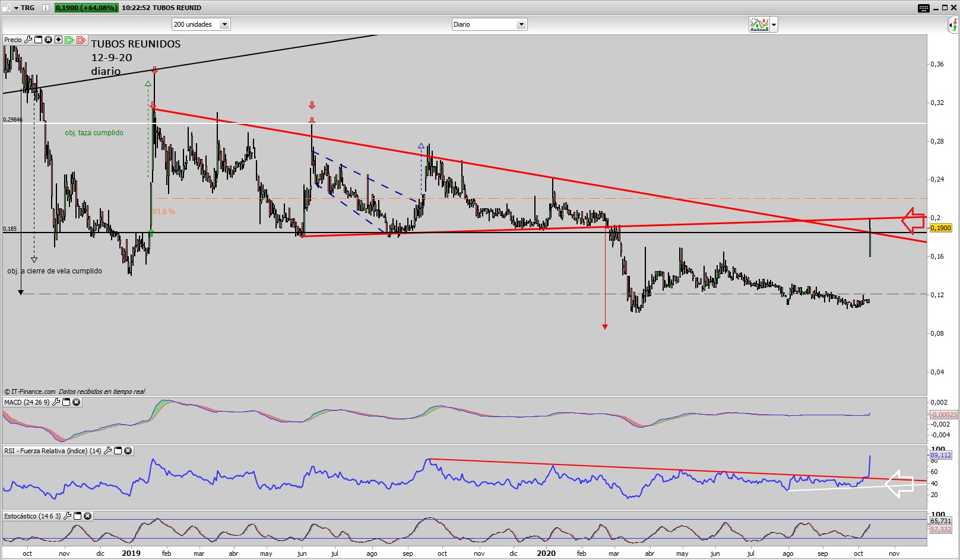Click the MACD panel window icon
Image resolution: width=960 pixels, height=560 pixels.
coord(66,402)
